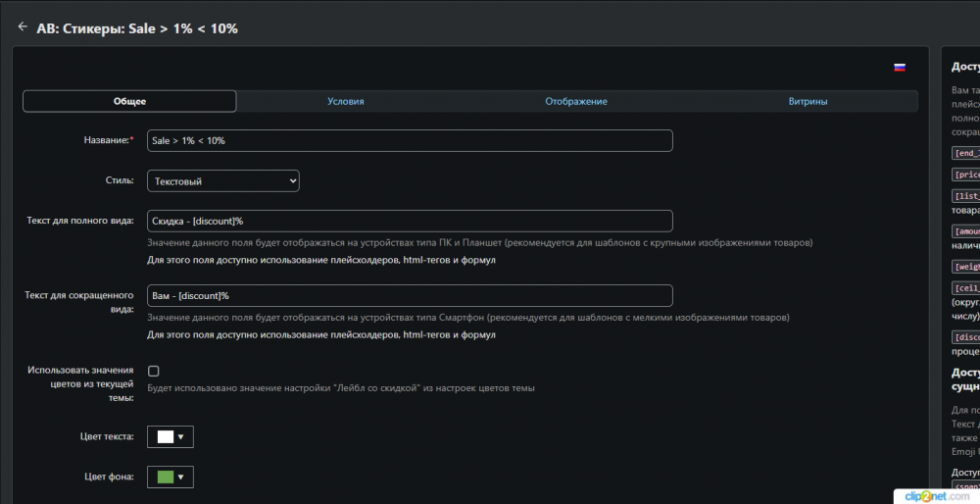The width and height of the screenshot is (980, 504).
Task: Open the Отображение tab
Action: pyautogui.click(x=576, y=101)
